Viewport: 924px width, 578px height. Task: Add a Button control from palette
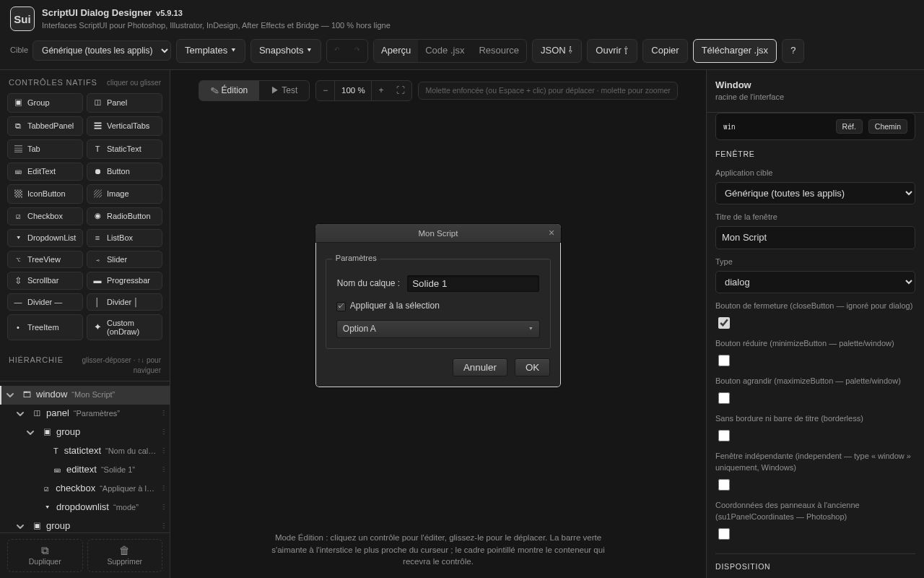pyautogui.click(x=124, y=171)
